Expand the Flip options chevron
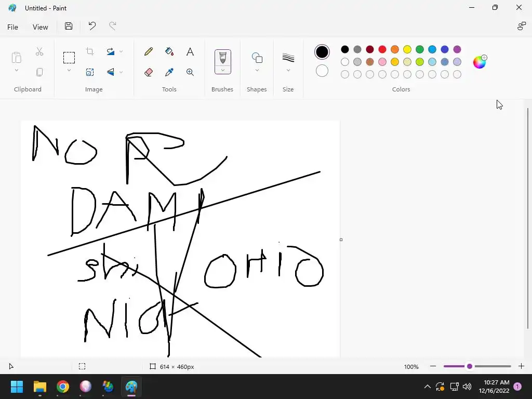 121,72
